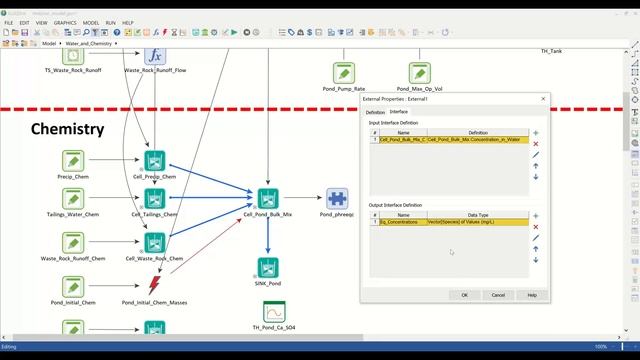Select the Pond_Initial_Chem_Masses event element
The image size is (640, 360).
pyautogui.click(x=154, y=285)
